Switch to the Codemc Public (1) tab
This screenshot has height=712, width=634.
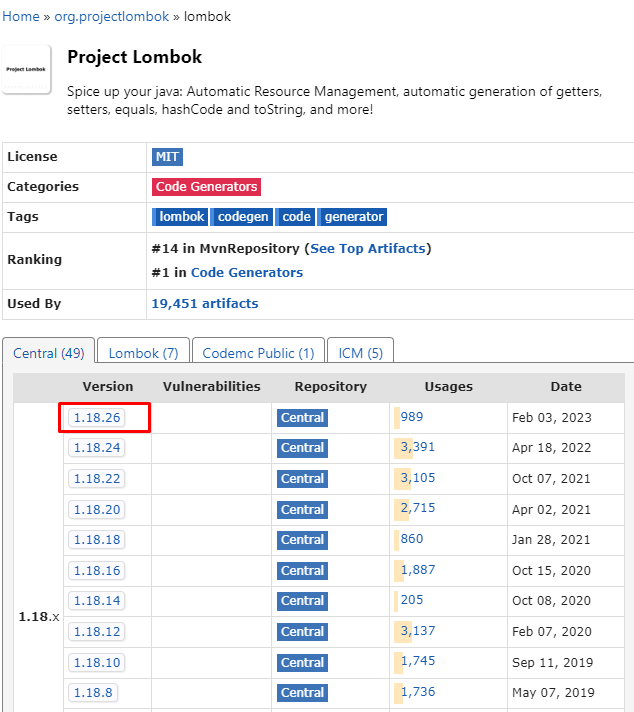tap(258, 353)
